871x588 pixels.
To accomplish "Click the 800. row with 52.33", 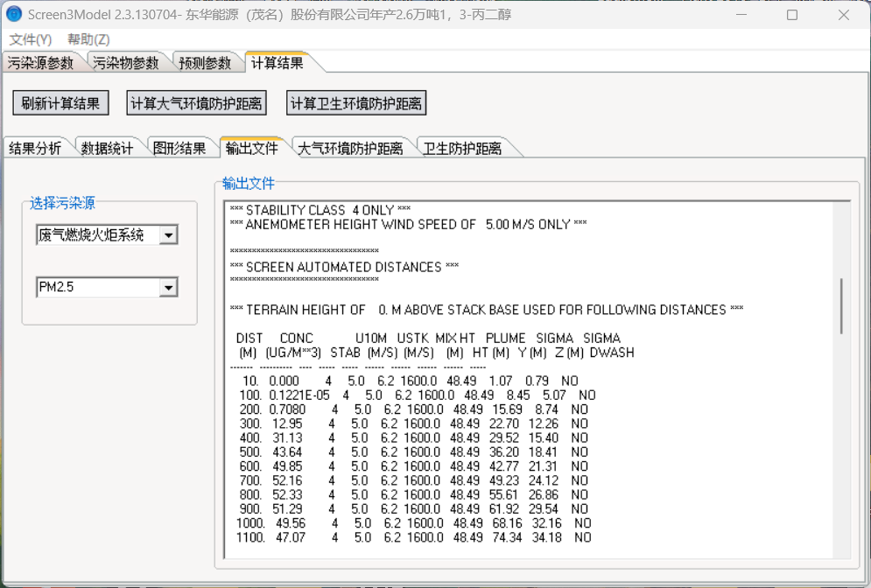I will (x=414, y=494).
